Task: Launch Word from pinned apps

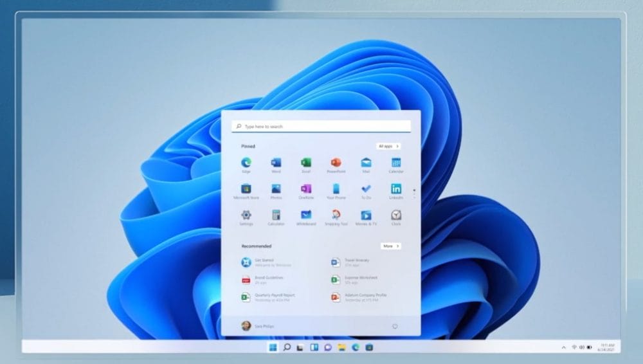Action: pyautogui.click(x=276, y=165)
